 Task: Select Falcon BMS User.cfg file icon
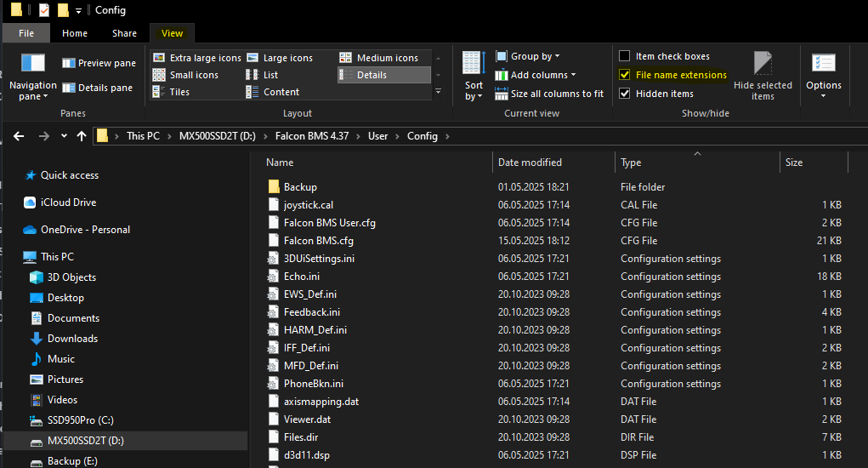(x=274, y=223)
